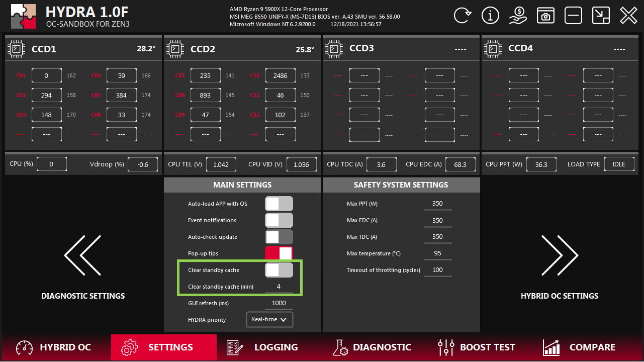The image size is (644, 362).
Task: Edit Clear standby cache minutes field
Action: click(279, 287)
